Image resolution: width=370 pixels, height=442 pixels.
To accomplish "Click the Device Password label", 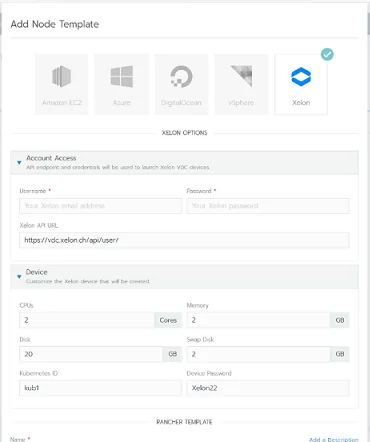I will coord(209,373).
